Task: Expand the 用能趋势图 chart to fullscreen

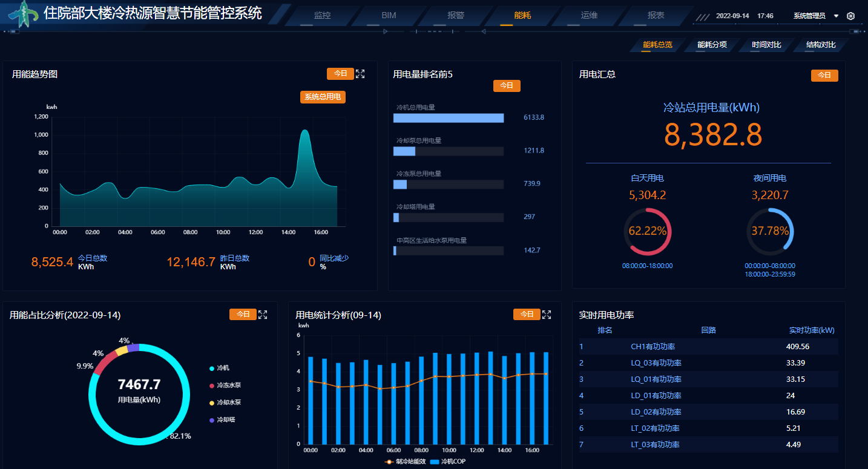Action: (360, 74)
